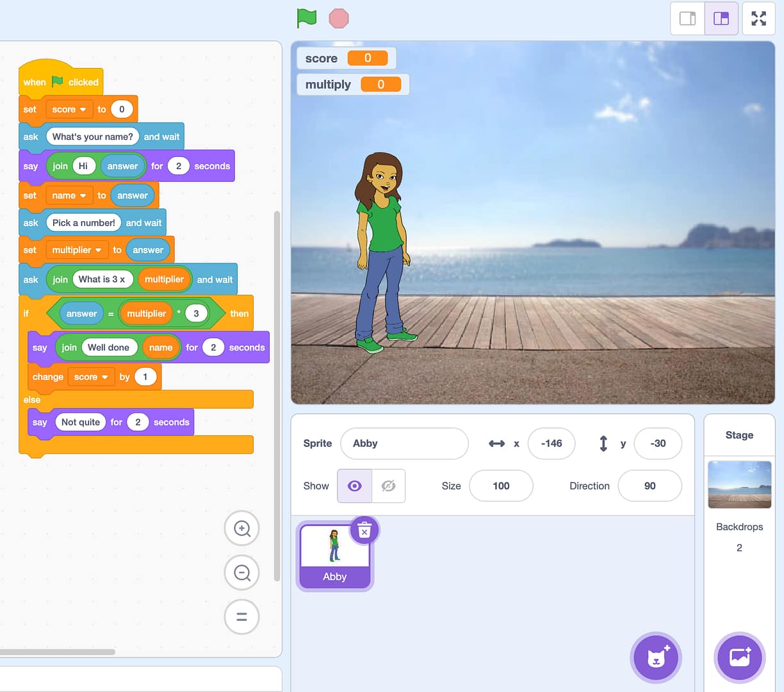Choose a new backdrop with the picture icon
784x692 pixels.
point(739,657)
